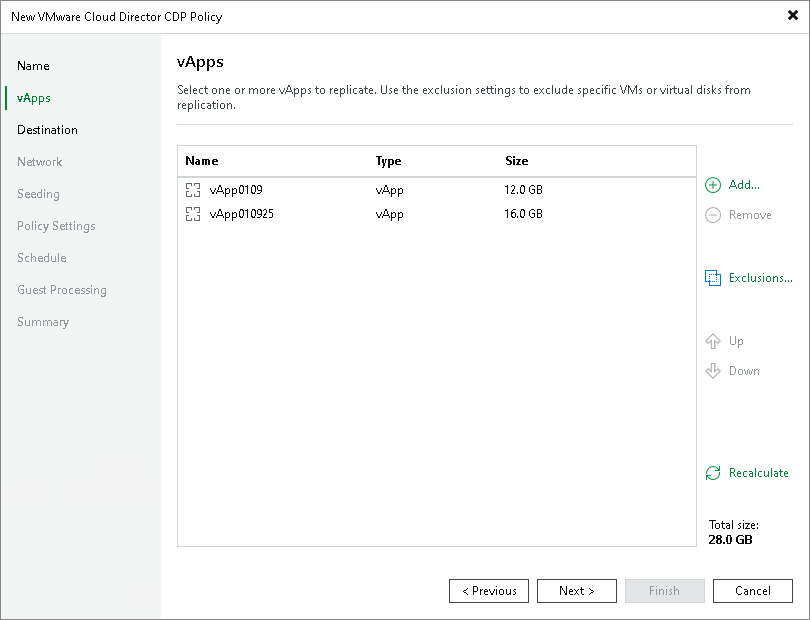The height and width of the screenshot is (620, 810).
Task: Click the disabled Finish button
Action: pyautogui.click(x=664, y=591)
